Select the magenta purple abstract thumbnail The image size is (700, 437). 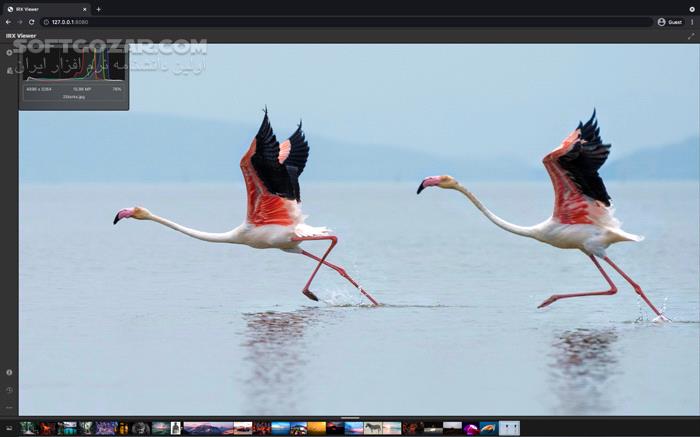click(471, 428)
